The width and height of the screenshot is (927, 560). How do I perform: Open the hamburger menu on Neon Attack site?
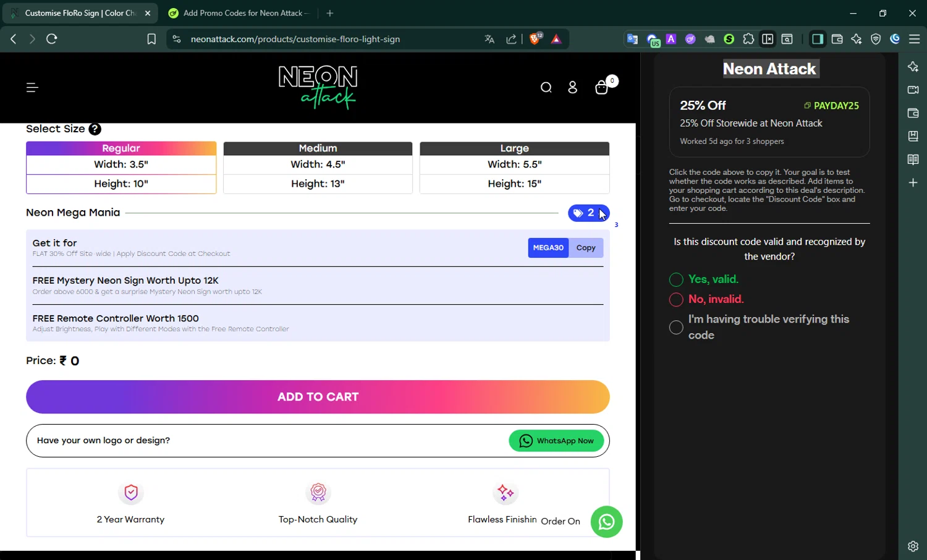point(32,88)
